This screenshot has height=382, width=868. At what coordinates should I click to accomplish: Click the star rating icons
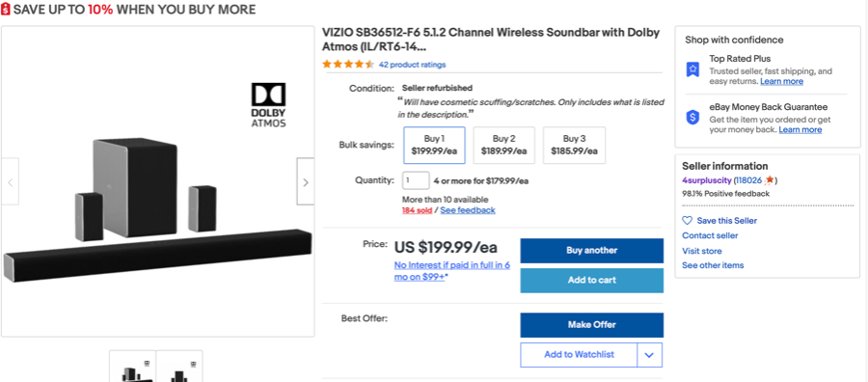[x=348, y=65]
